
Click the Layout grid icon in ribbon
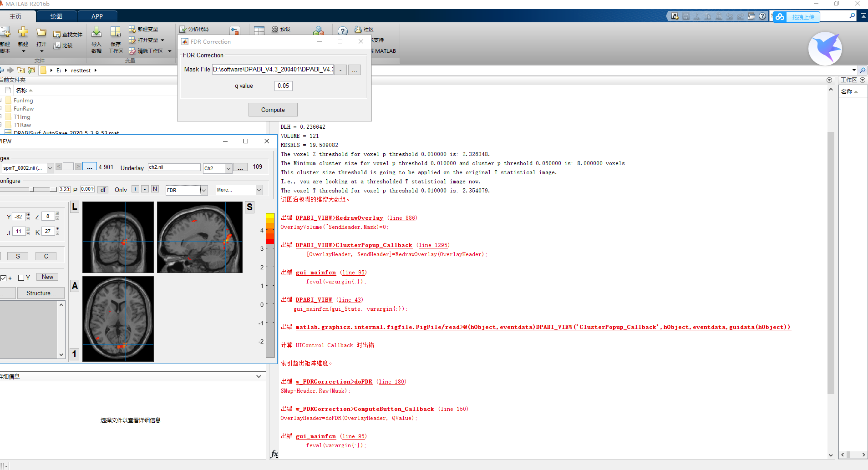point(259,31)
